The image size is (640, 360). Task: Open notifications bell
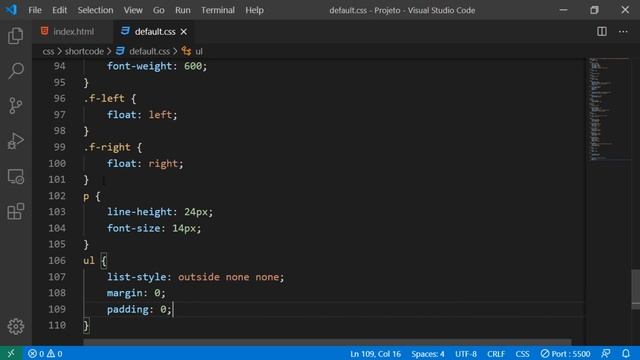pyautogui.click(x=626, y=353)
